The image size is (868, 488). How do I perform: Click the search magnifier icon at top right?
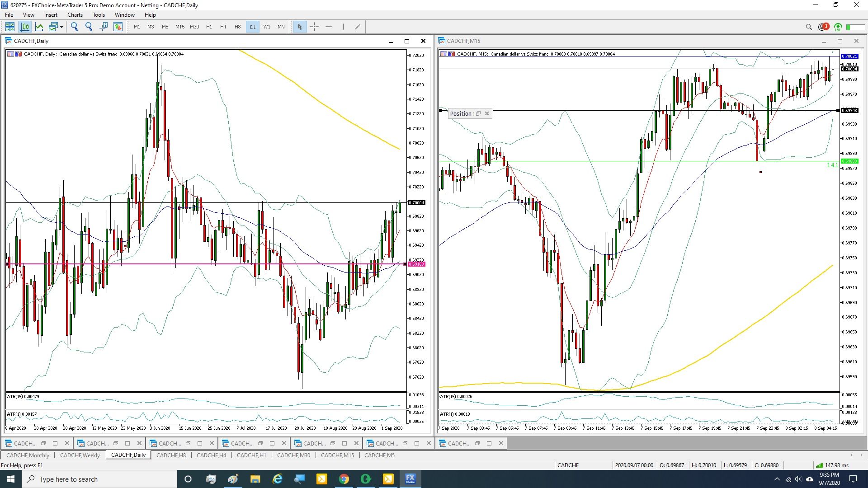coord(809,27)
